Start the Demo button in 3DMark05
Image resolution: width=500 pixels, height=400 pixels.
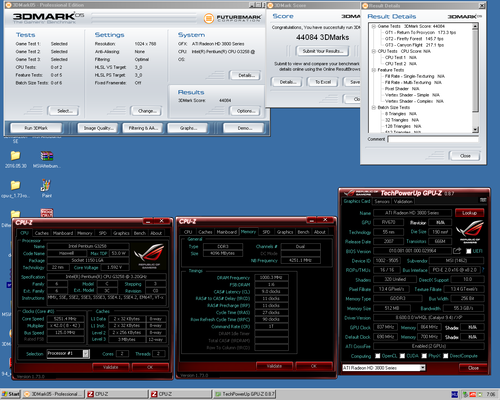244,128
